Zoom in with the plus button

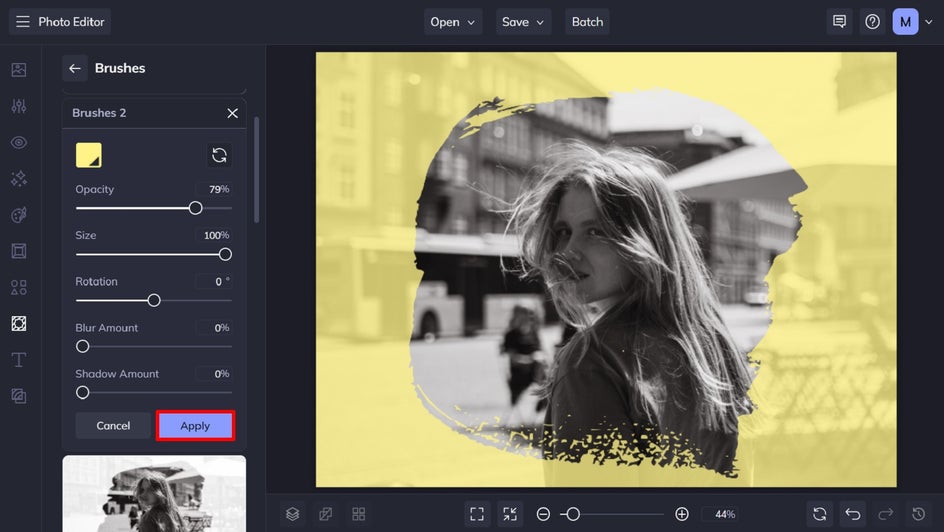[682, 514]
